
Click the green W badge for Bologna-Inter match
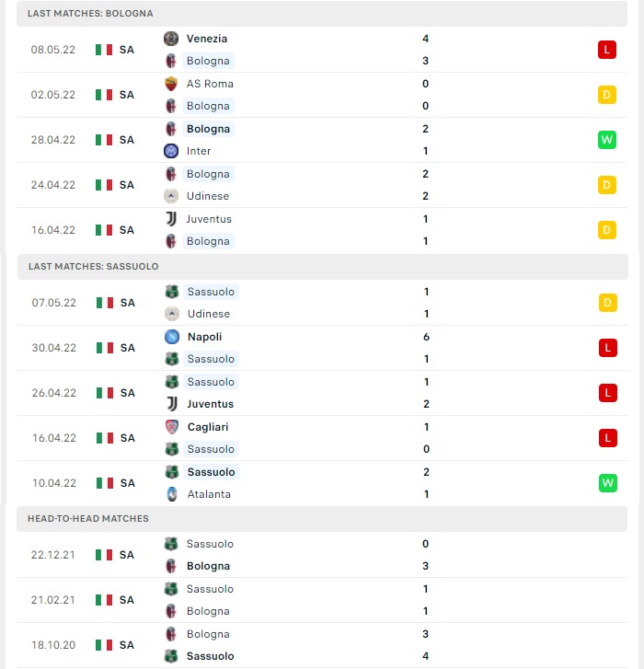tap(607, 140)
